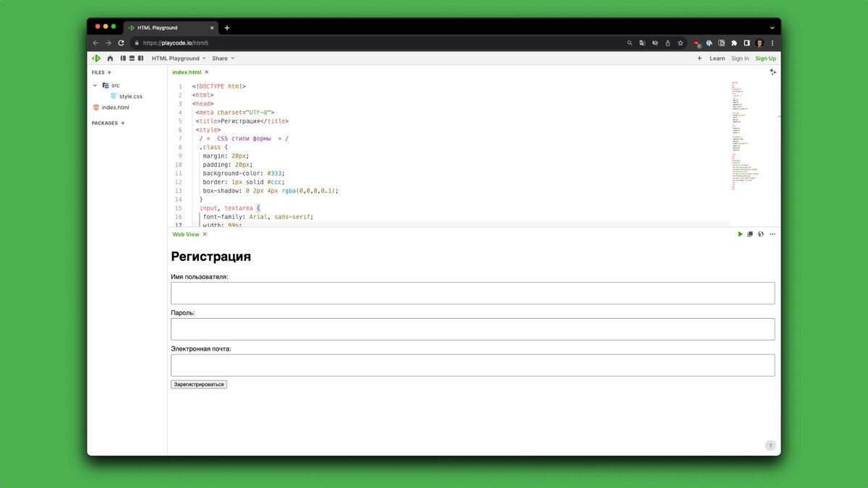Reload the page with refresh icon
Screen dimensions: 868x488
tap(121, 43)
